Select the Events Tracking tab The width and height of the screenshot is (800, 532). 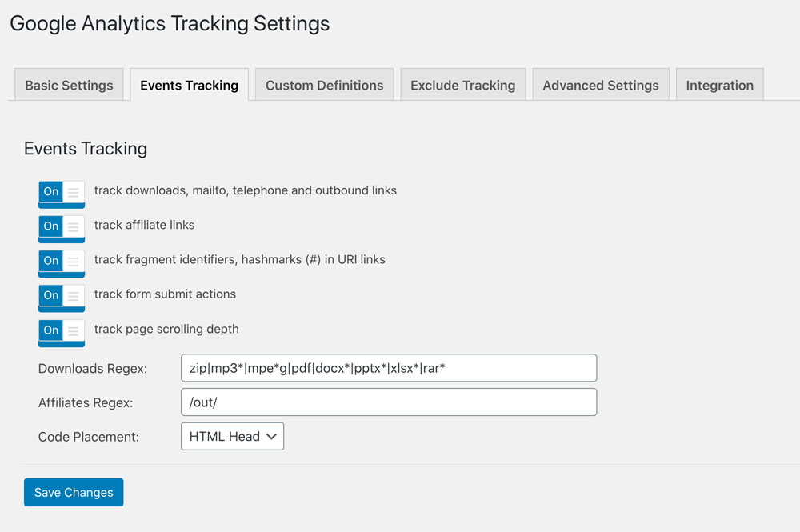click(190, 85)
